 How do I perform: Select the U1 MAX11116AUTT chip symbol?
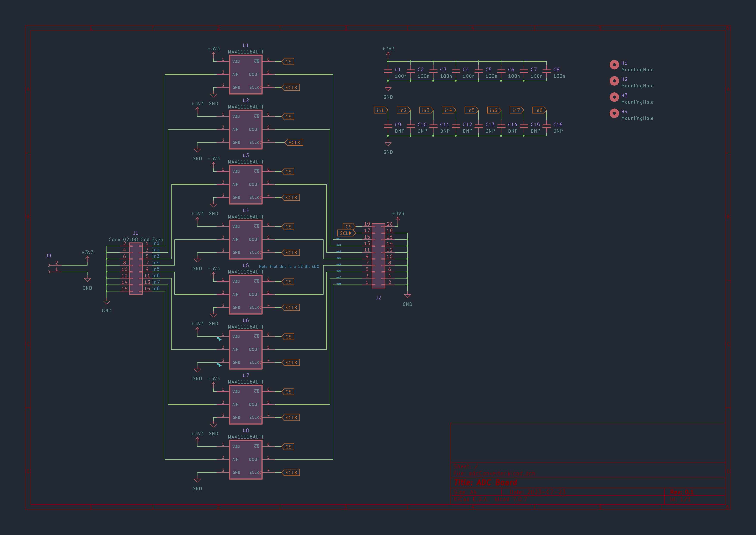click(x=246, y=74)
